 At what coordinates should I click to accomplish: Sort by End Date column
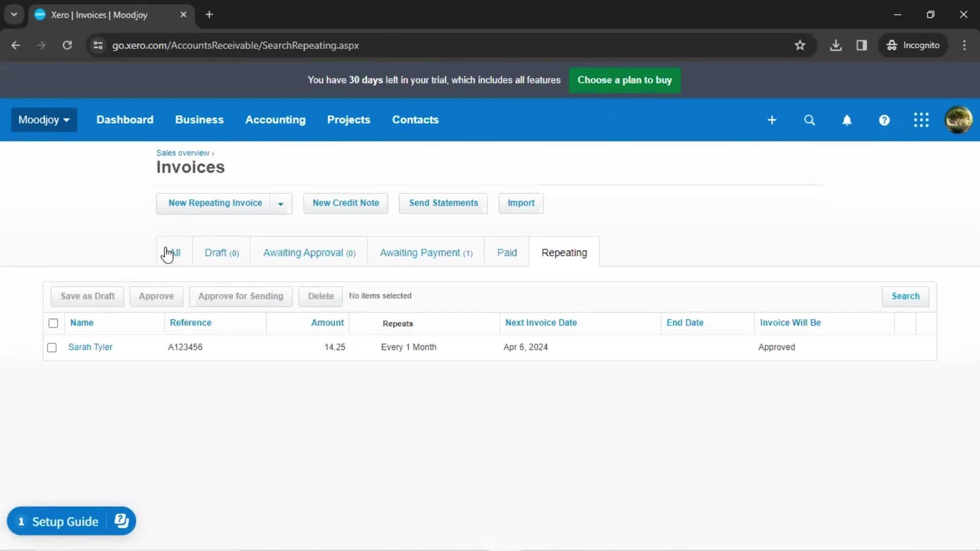pos(685,323)
